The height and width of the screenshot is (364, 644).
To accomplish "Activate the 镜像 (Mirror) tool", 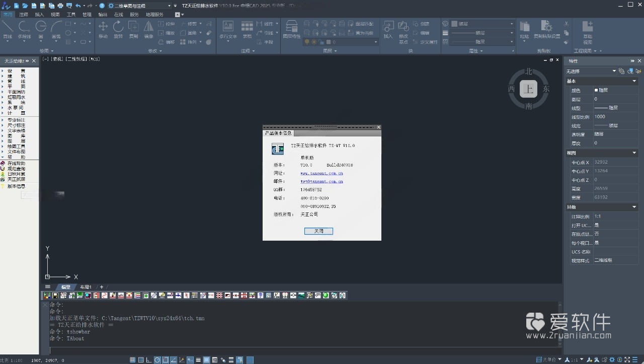I will pos(149,30).
